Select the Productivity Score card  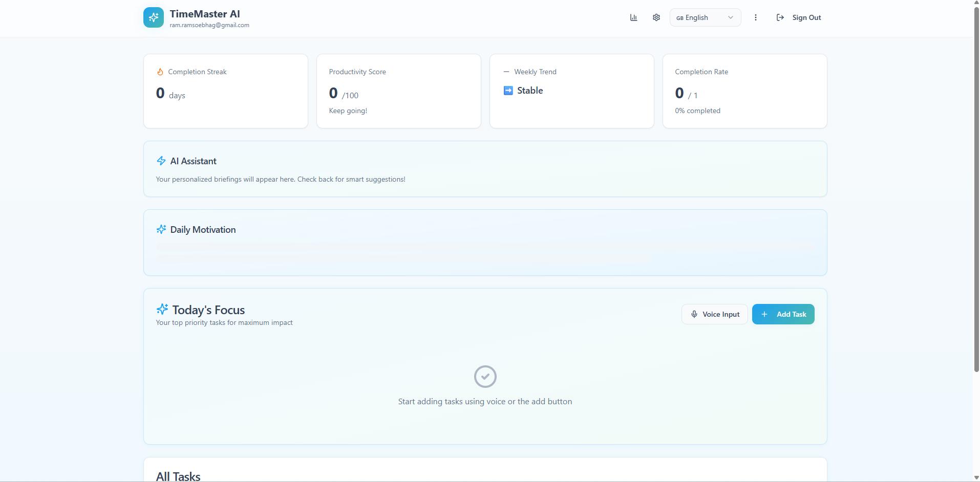[x=398, y=91]
